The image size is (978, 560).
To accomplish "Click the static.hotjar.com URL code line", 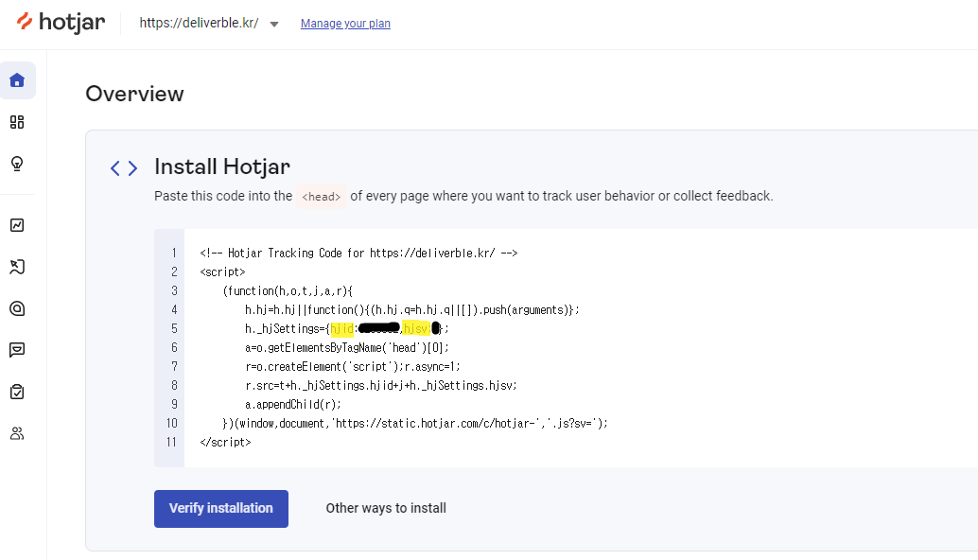I will pos(415,424).
